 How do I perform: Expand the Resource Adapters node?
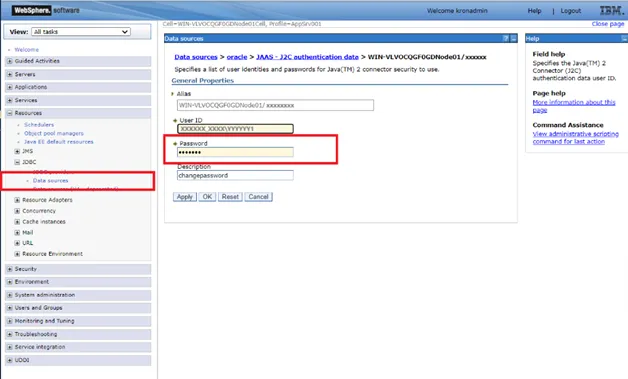[x=17, y=200]
